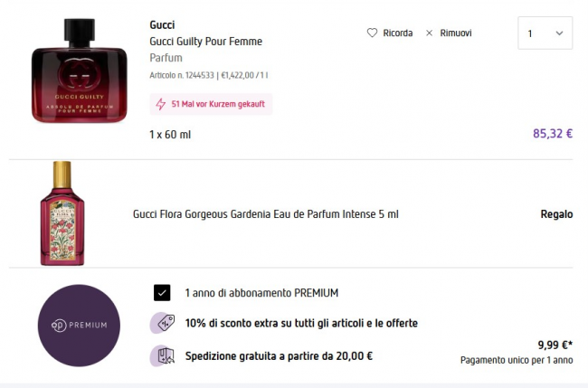Click the lightning bolt icon in pink badge

click(161, 104)
